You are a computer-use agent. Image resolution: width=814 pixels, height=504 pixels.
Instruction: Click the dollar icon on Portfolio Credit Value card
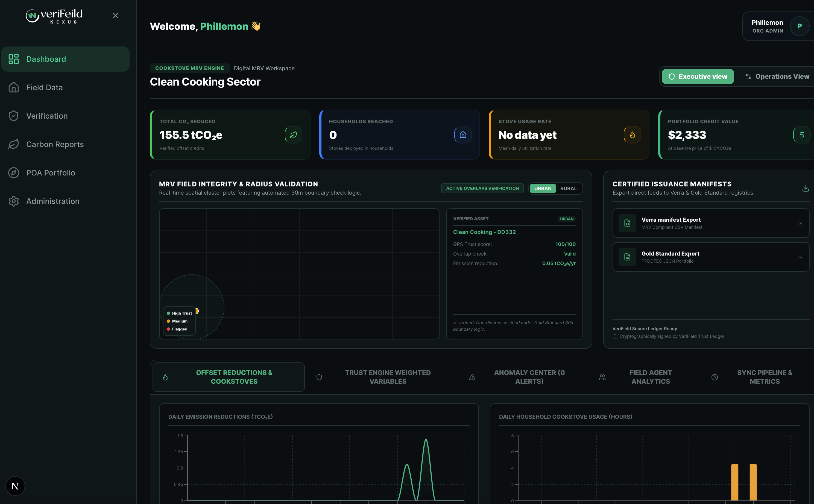point(802,135)
